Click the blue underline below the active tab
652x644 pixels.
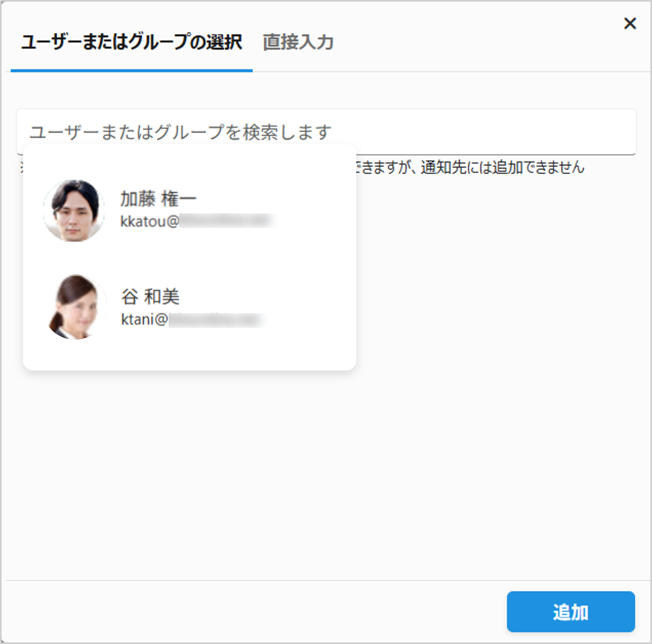131,70
